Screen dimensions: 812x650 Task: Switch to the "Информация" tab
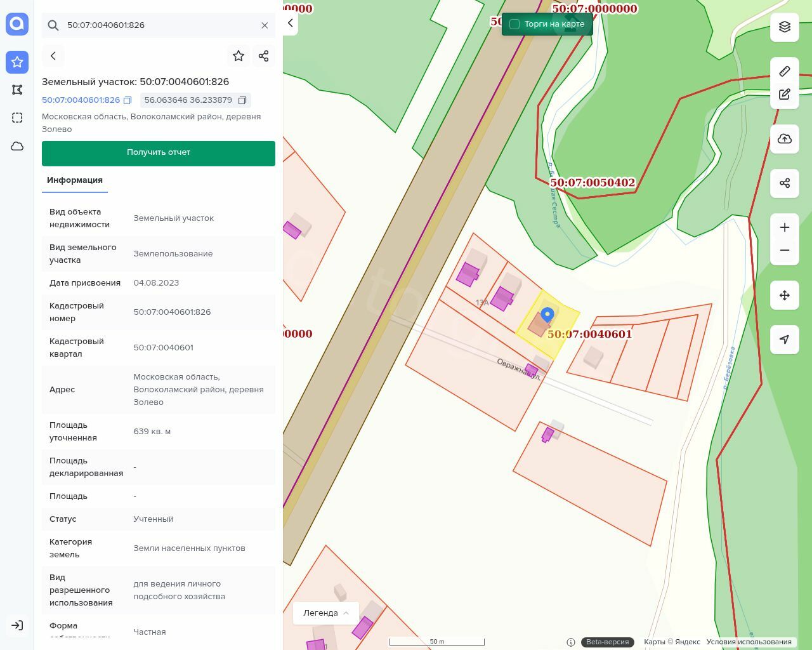[x=75, y=180]
